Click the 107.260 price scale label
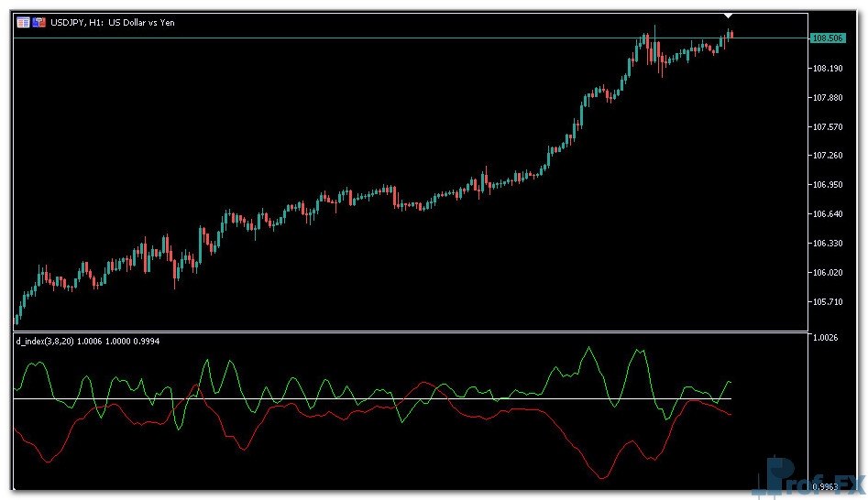 coord(827,156)
